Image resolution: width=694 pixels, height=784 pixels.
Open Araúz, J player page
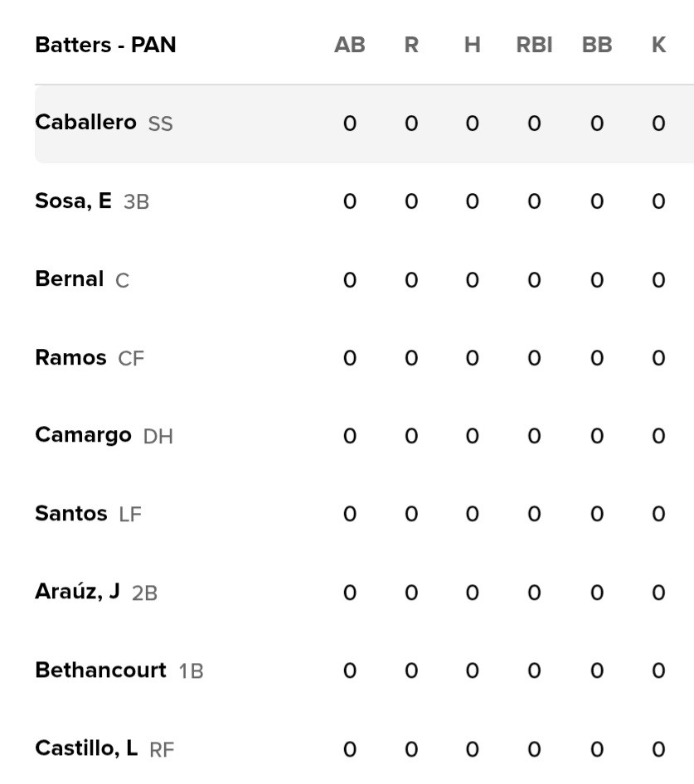point(77,592)
